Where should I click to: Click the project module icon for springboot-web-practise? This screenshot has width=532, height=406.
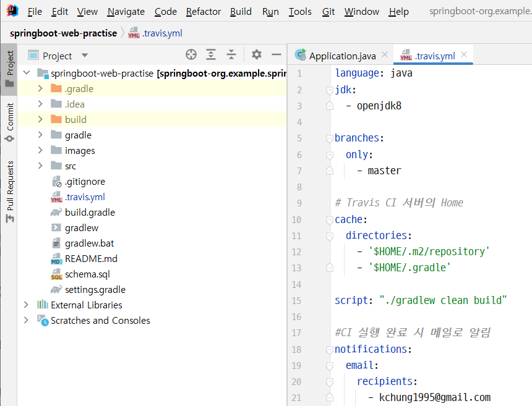click(x=43, y=73)
